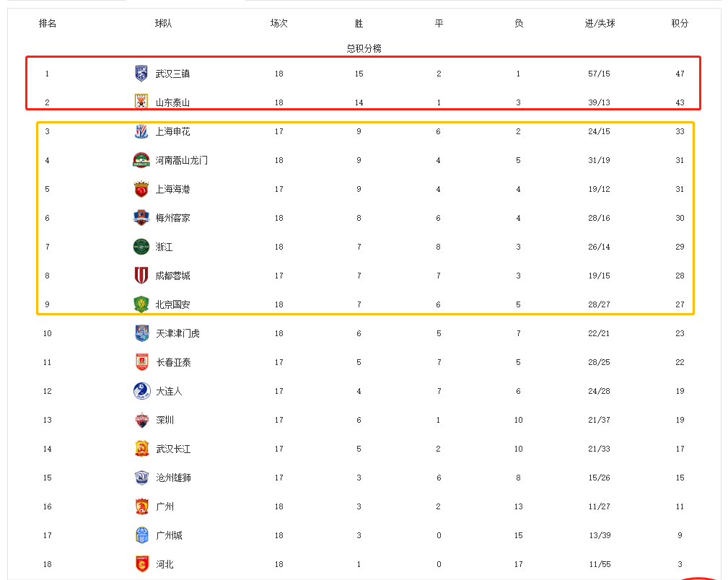Select the 排名 column header

[48, 23]
